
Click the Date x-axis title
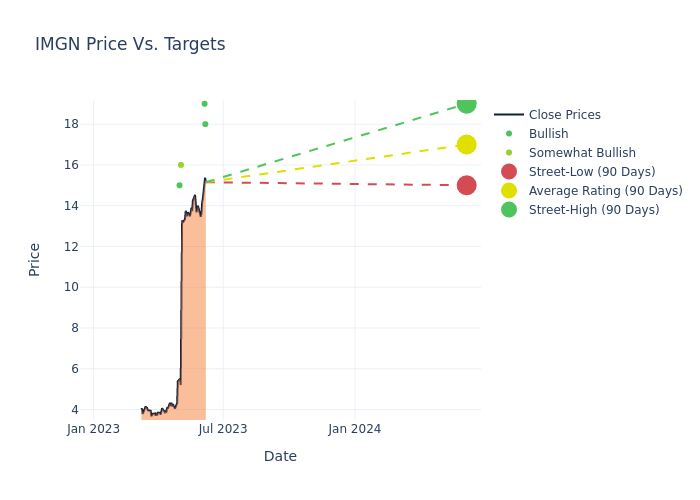pos(280,457)
